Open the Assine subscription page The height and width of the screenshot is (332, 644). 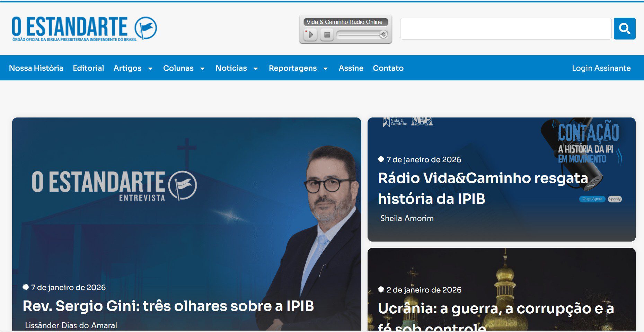point(351,68)
